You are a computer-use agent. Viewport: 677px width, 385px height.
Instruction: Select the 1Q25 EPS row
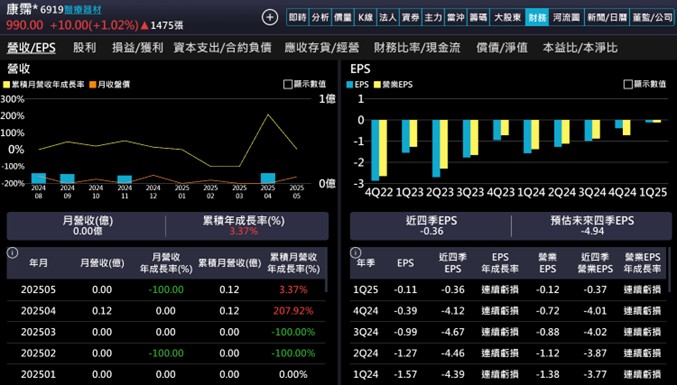click(x=509, y=290)
